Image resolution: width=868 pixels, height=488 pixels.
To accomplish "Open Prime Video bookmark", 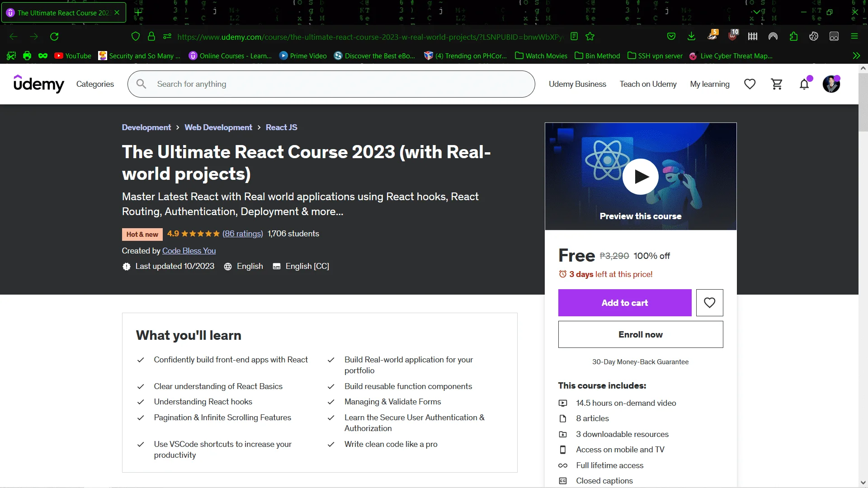I will pyautogui.click(x=303, y=56).
